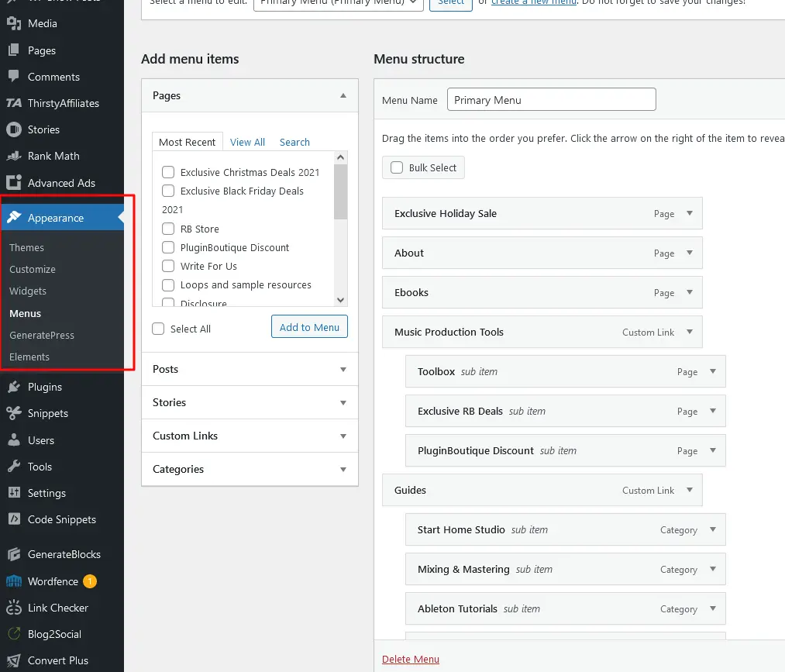Image resolution: width=785 pixels, height=672 pixels.
Task: Click the Media icon in the sidebar
Action: tap(13, 23)
